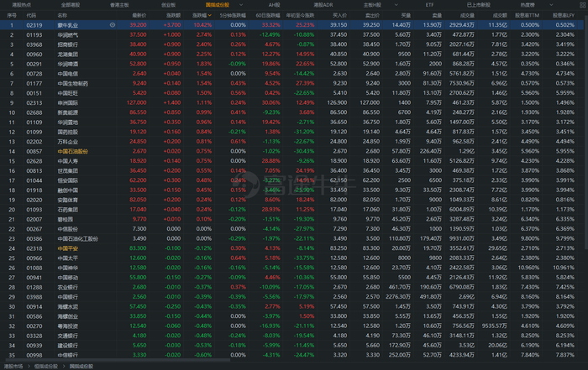Expand the dropdown arrow beside 国指成份股 tab
Image resolution: width=588 pixels, height=370 pixels.
(241, 5)
